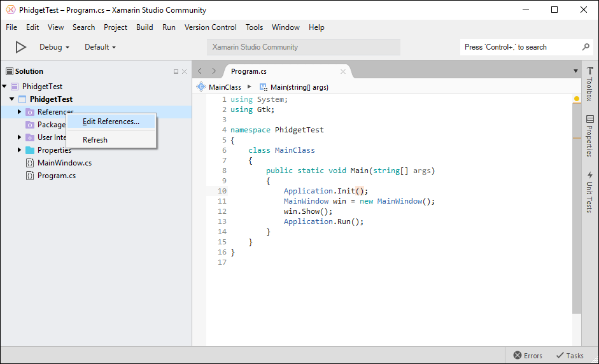Open the Search menu

coord(83,27)
